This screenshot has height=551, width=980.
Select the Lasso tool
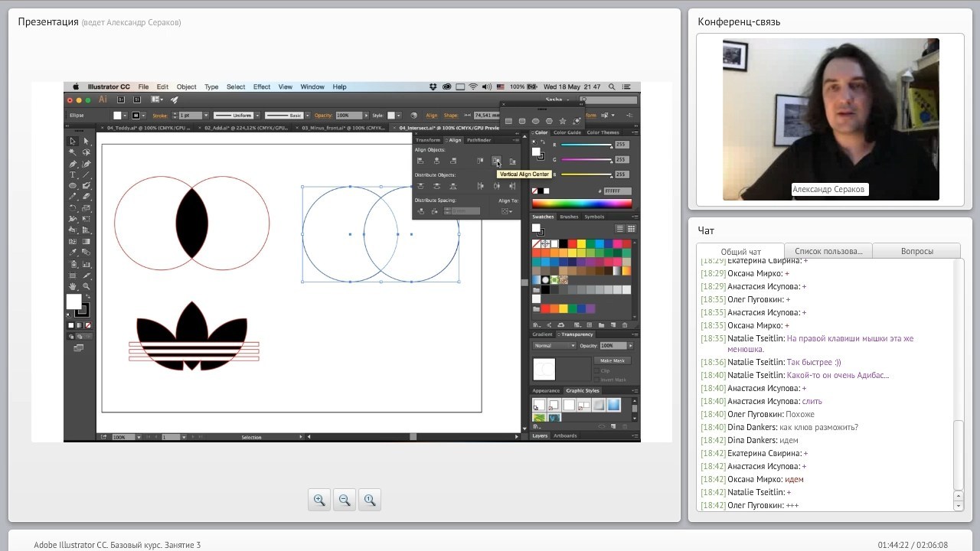(86, 152)
